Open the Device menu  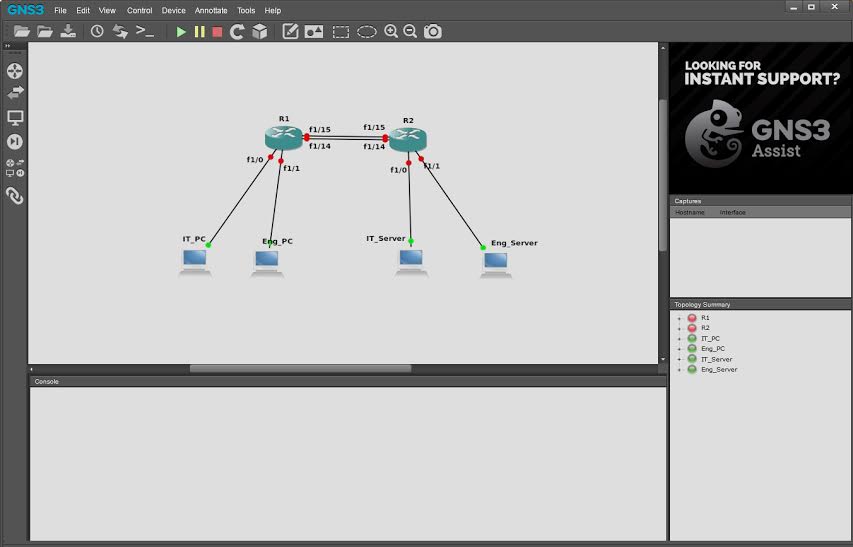tap(174, 10)
